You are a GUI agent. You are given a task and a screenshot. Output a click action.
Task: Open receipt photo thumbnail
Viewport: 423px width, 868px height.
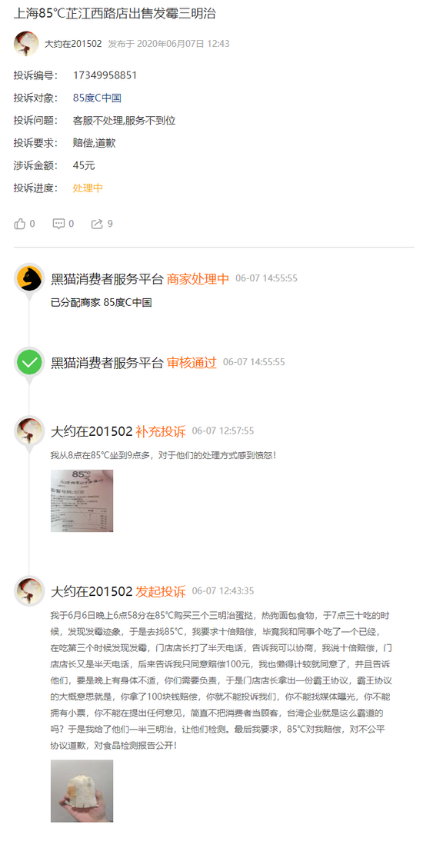pos(82,501)
